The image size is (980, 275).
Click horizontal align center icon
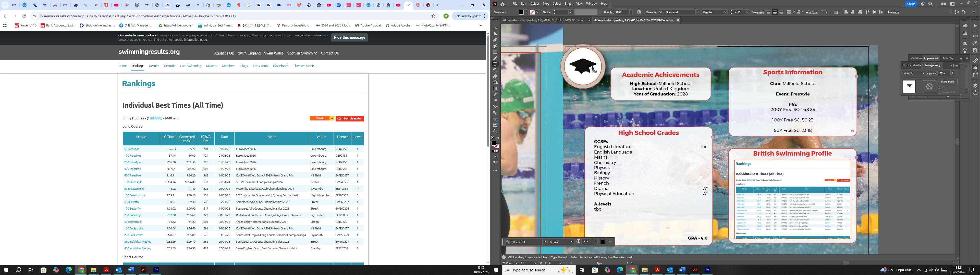(x=853, y=12)
